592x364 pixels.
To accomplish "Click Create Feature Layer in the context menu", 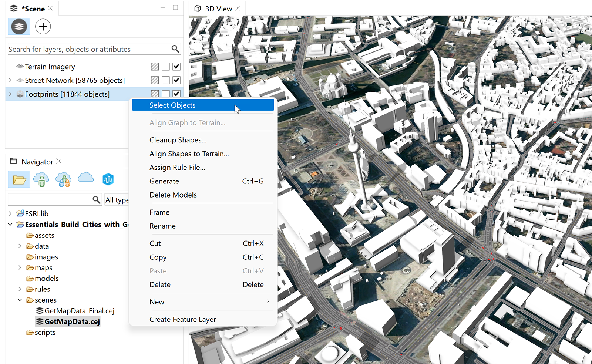I will point(182,319).
